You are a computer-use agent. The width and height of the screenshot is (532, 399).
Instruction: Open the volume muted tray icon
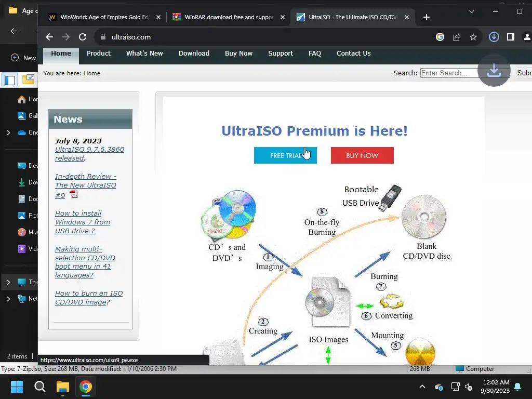(469, 387)
